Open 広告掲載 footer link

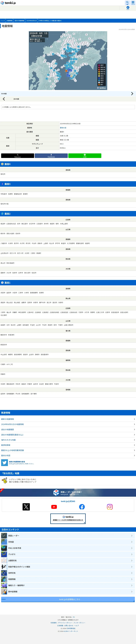(60, 625)
